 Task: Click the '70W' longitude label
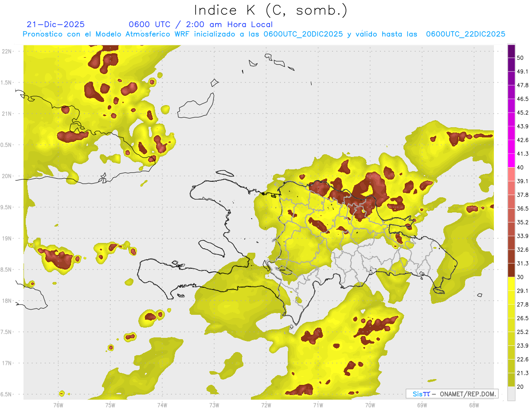click(x=370, y=405)
